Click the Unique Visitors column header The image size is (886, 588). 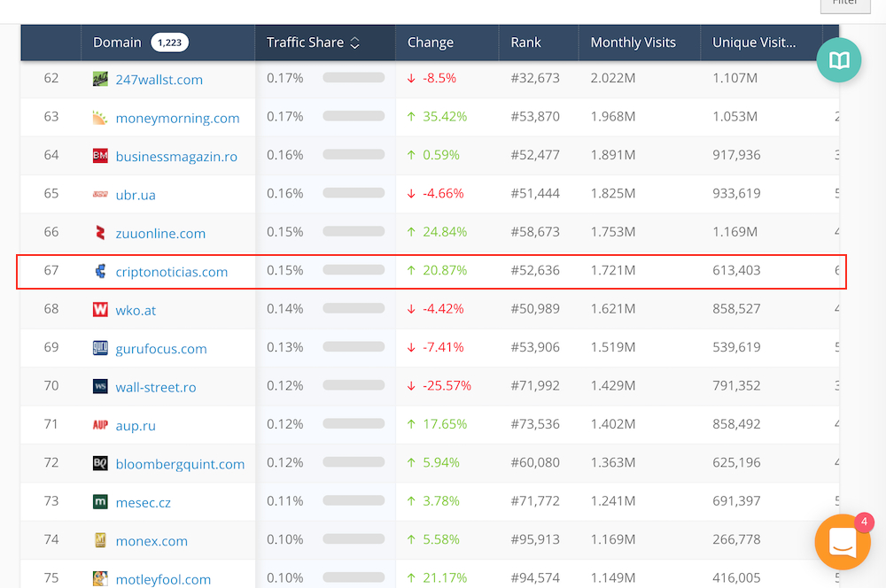[x=762, y=43]
